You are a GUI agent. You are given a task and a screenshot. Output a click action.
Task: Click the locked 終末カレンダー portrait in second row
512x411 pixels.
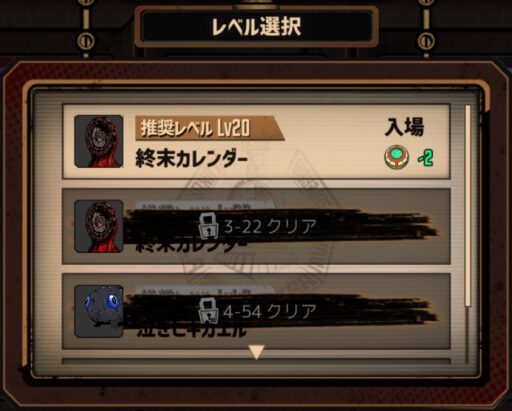99,226
